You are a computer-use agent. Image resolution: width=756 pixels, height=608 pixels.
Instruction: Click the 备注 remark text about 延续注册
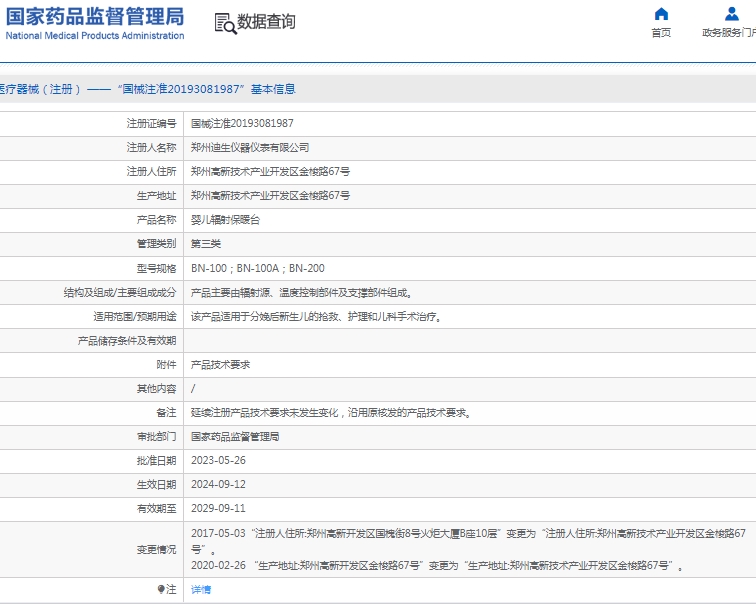pyautogui.click(x=331, y=413)
